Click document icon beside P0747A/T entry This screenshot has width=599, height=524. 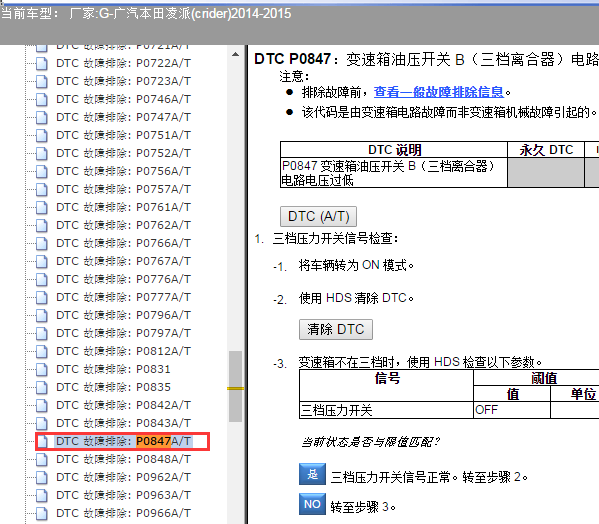click(x=42, y=117)
